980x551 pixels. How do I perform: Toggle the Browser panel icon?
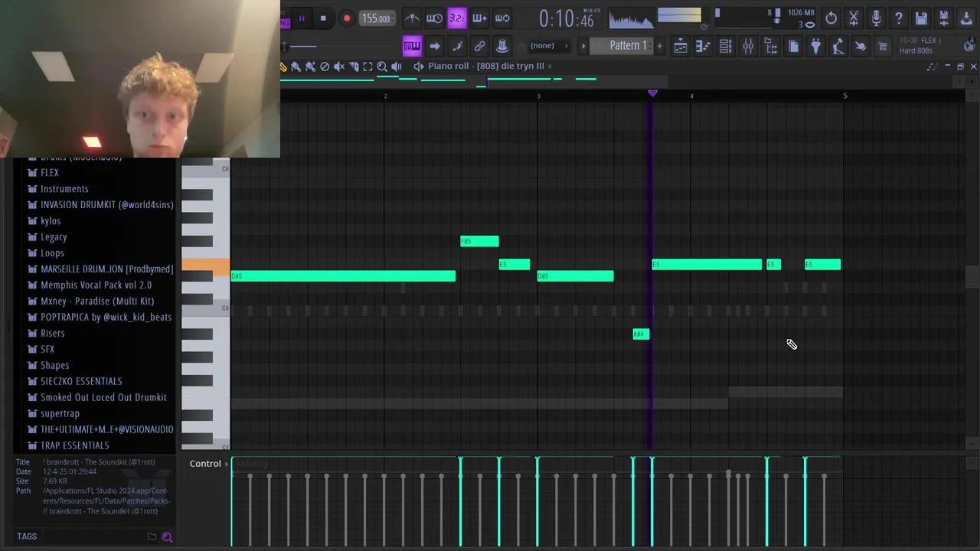point(771,47)
